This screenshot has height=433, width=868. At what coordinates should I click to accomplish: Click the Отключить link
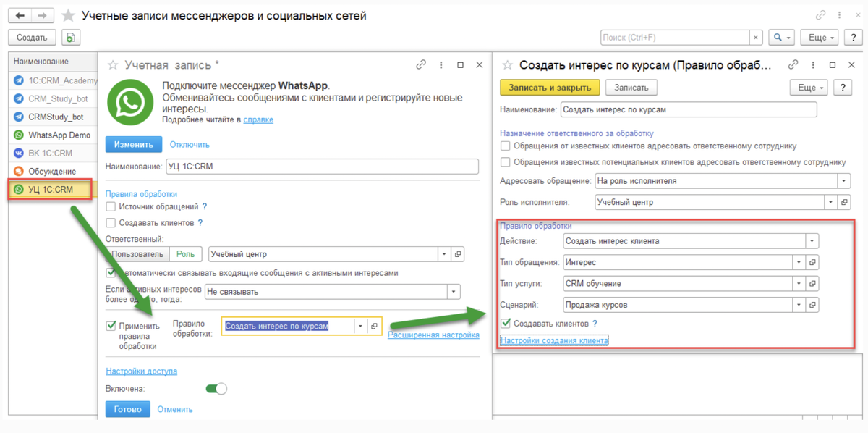[x=190, y=145]
